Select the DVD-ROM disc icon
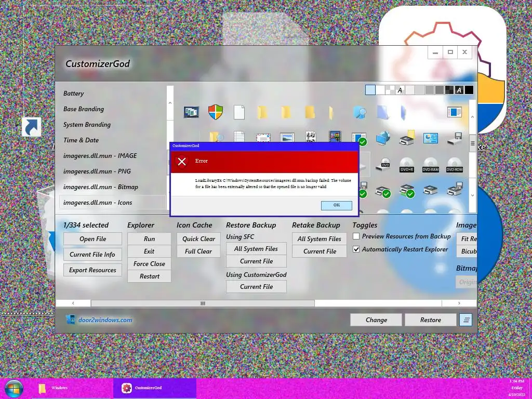Viewport: 532px width, 399px height. click(x=454, y=165)
